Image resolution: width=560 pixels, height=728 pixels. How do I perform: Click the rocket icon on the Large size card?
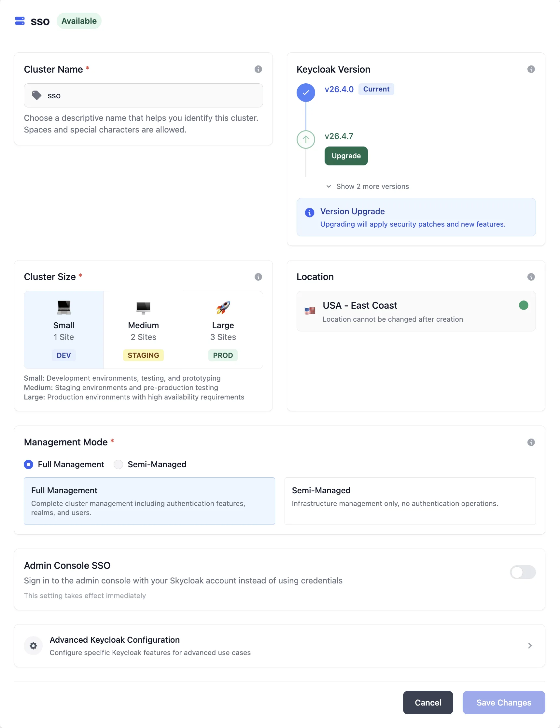point(223,307)
